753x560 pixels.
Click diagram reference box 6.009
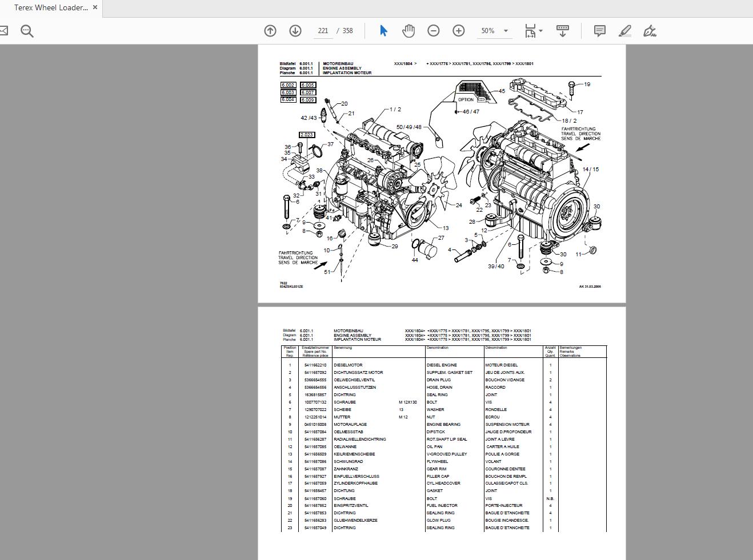click(x=308, y=100)
